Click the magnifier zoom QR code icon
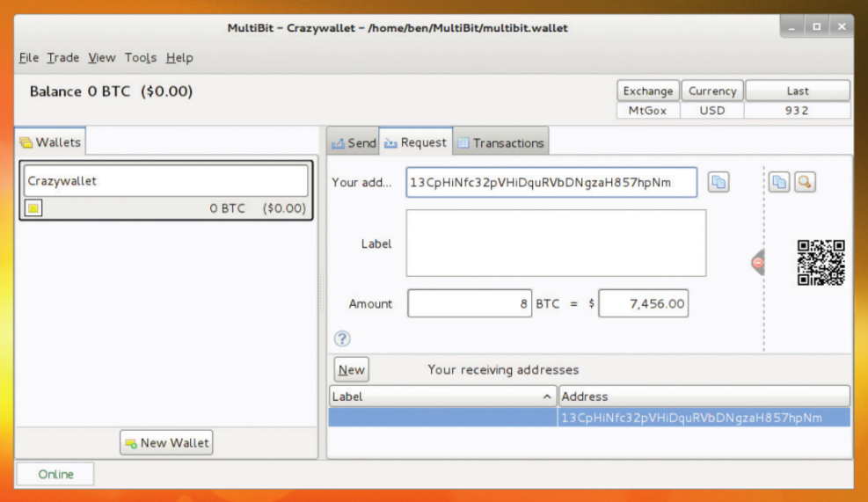Screen dimensions: 868x502 pyautogui.click(x=805, y=182)
